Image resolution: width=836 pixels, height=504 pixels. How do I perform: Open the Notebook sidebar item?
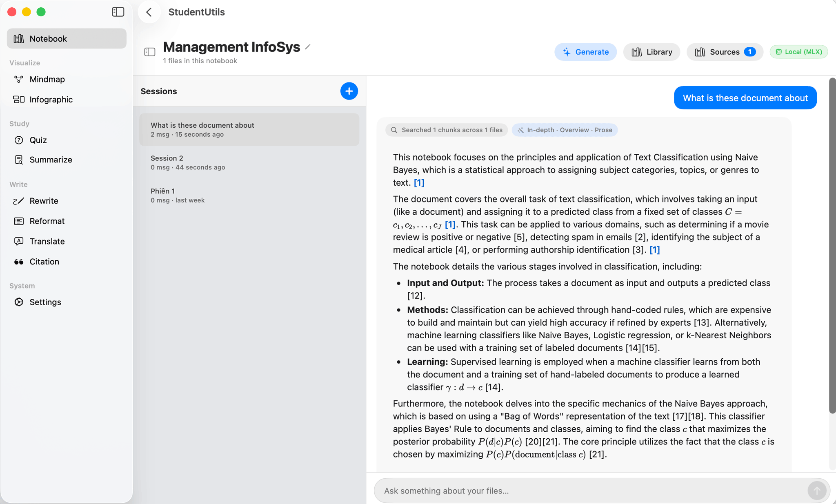(67, 38)
